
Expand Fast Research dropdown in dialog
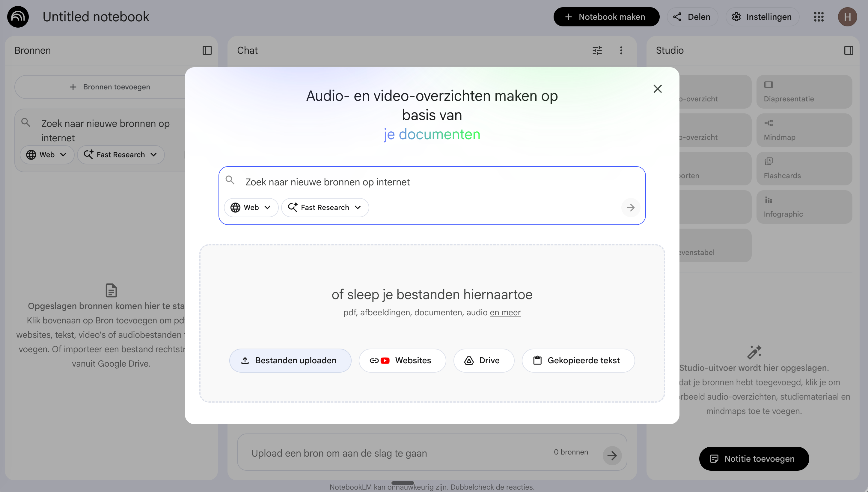[x=324, y=208]
